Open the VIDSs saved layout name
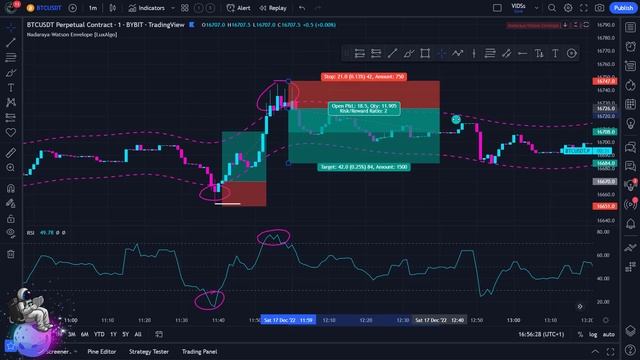 [518, 7]
